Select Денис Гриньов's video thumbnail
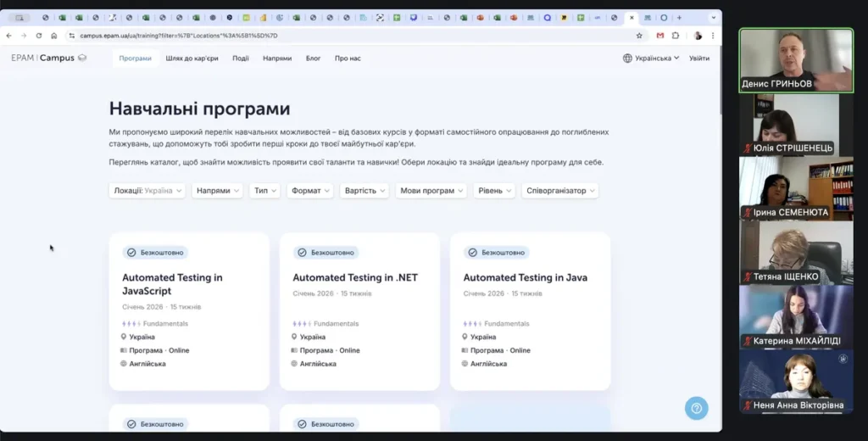The width and height of the screenshot is (868, 441). 796,59
